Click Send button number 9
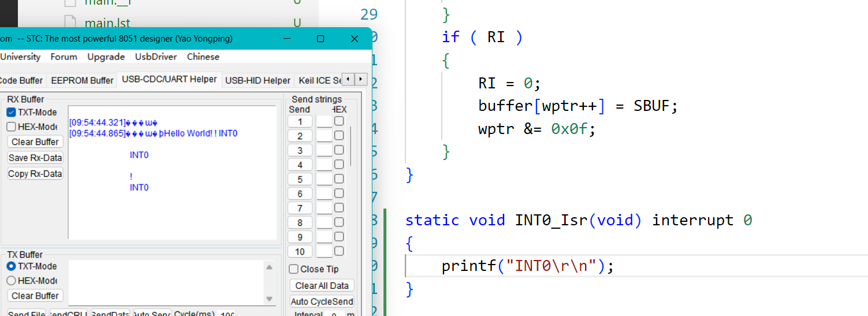 (300, 237)
